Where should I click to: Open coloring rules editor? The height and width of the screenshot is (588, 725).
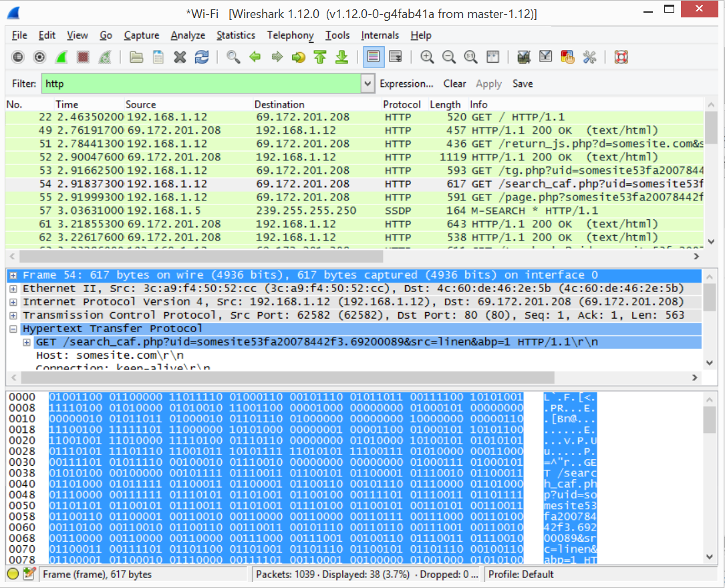point(567,57)
